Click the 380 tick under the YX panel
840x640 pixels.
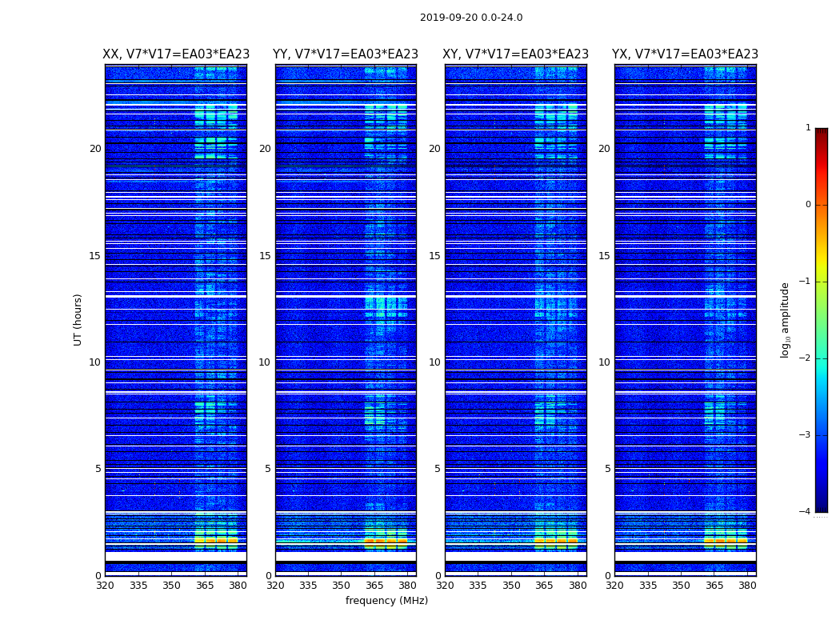pyautogui.click(x=747, y=586)
